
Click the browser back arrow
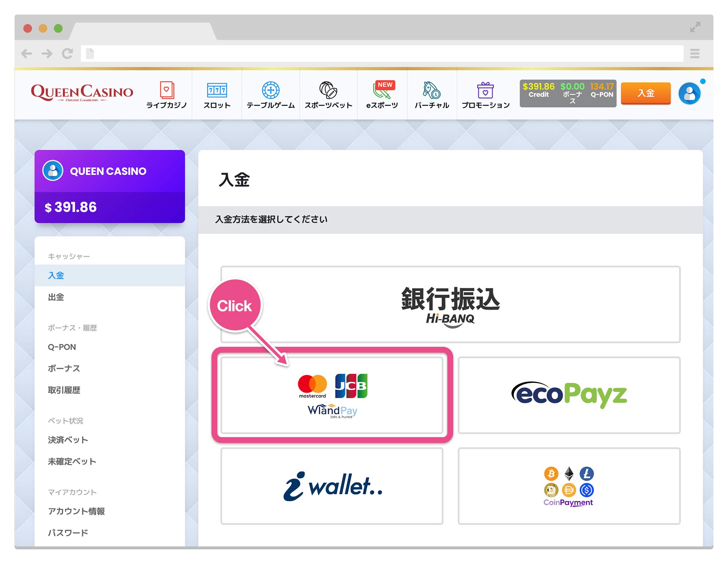[27, 54]
